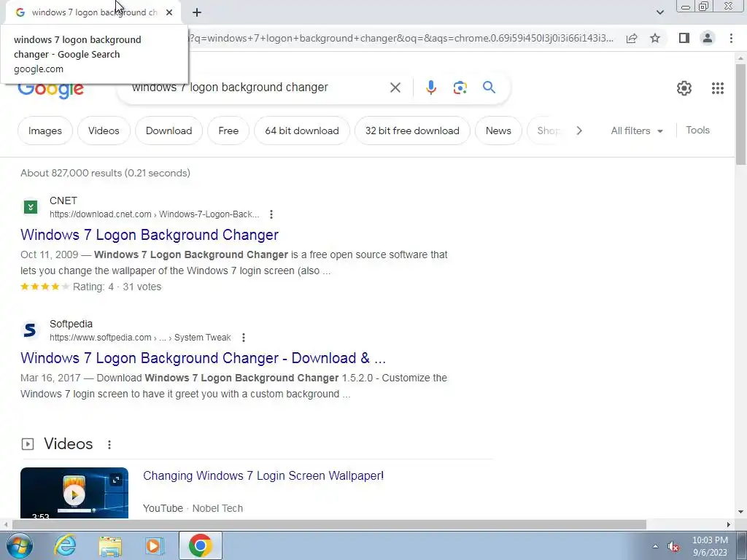
Task: Click the Google logo
Action: click(50, 90)
